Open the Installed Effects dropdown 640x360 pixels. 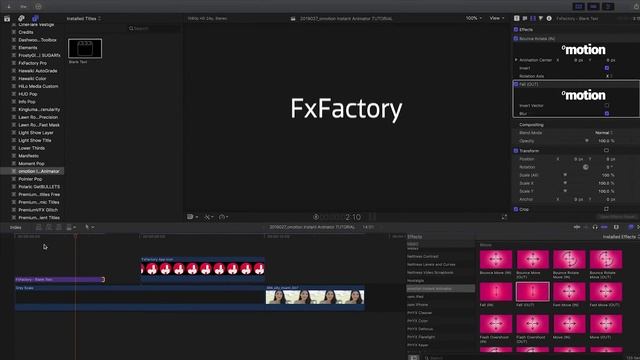click(x=621, y=237)
